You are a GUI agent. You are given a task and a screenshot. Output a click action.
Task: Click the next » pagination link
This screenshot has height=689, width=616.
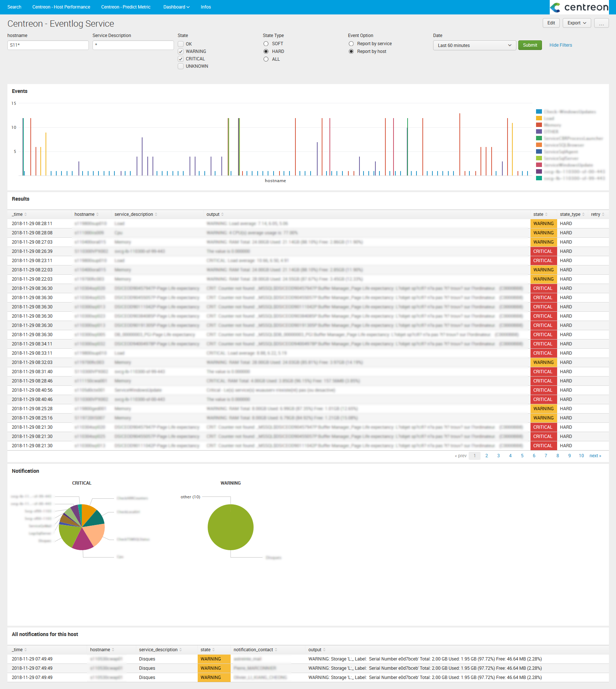point(595,456)
